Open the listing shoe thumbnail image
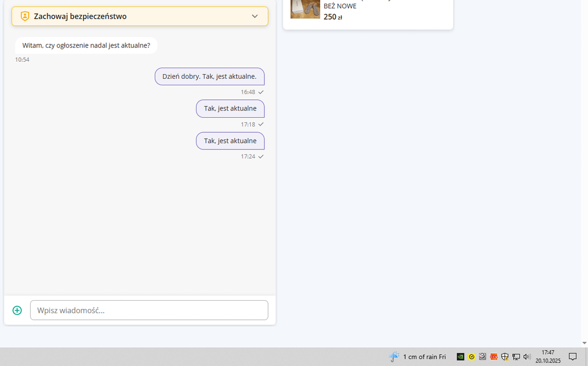This screenshot has width=588, height=366. coord(305,9)
